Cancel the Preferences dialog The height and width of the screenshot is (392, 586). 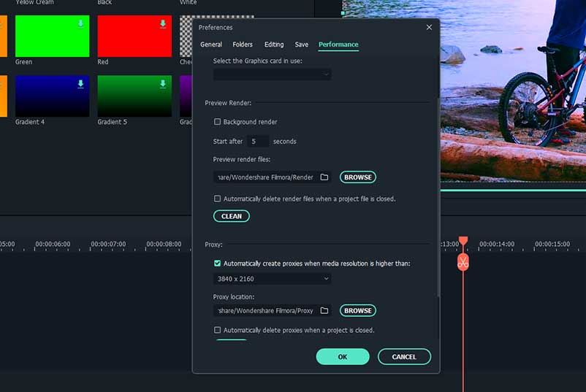point(404,357)
